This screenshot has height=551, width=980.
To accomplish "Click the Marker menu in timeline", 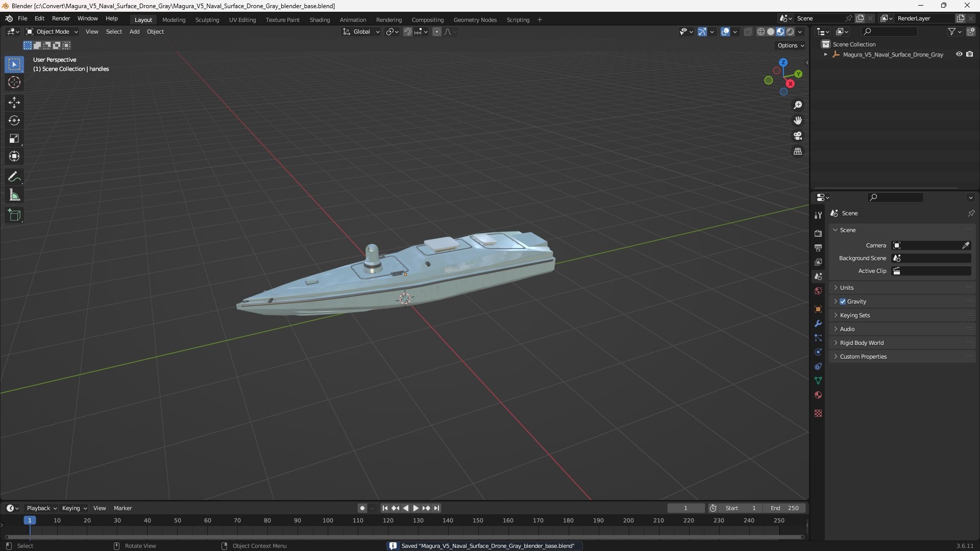I will pyautogui.click(x=122, y=508).
